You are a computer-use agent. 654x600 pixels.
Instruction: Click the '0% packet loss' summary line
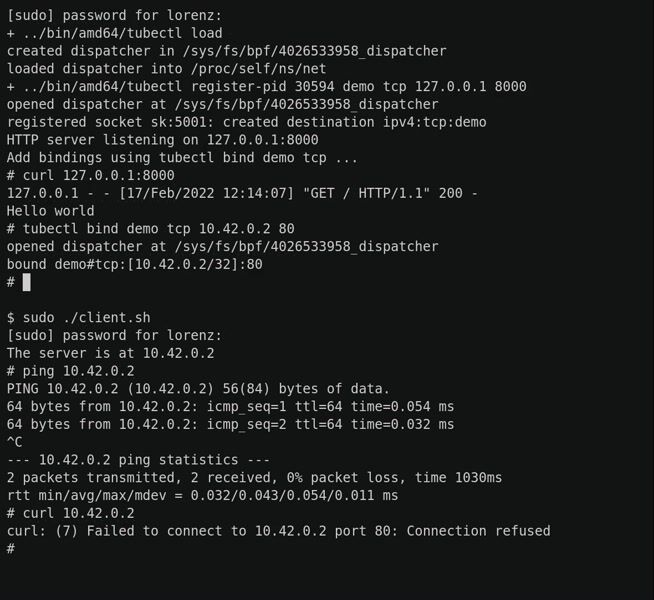pos(254,477)
